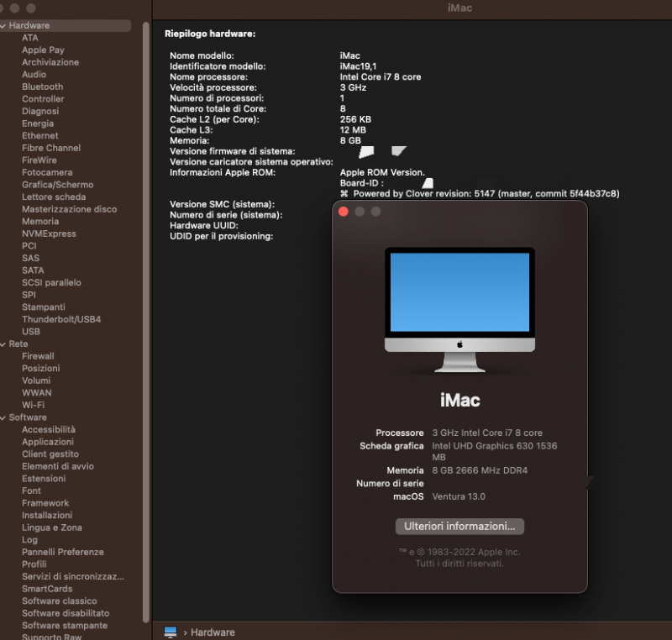
Task: Open Log entry in sidebar
Action: 29,540
